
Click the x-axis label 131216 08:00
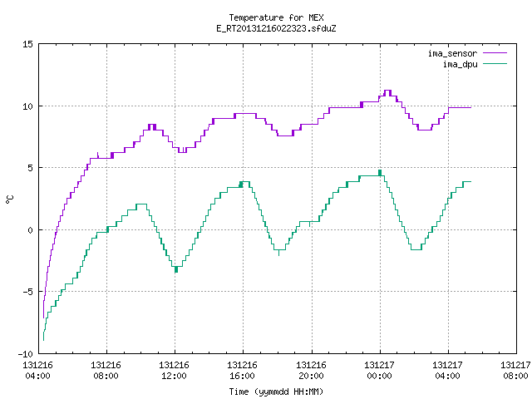106,371
